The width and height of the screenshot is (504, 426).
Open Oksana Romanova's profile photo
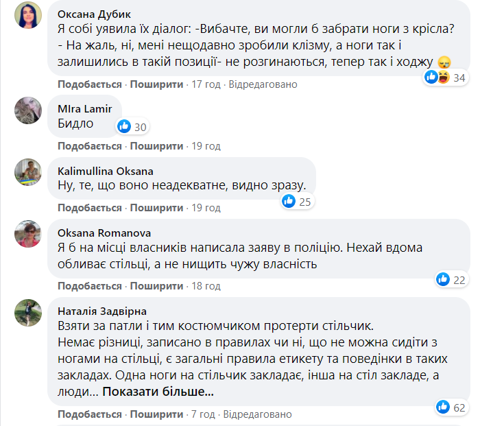click(x=28, y=234)
